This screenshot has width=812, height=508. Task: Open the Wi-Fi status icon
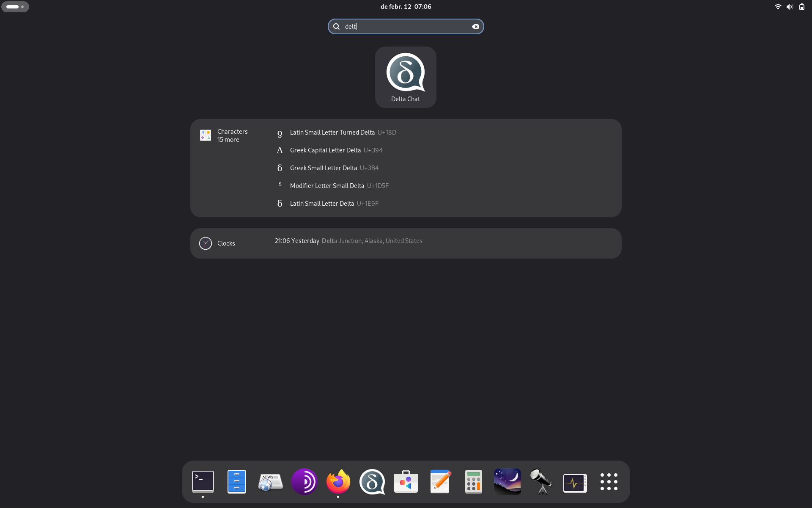pyautogui.click(x=778, y=7)
